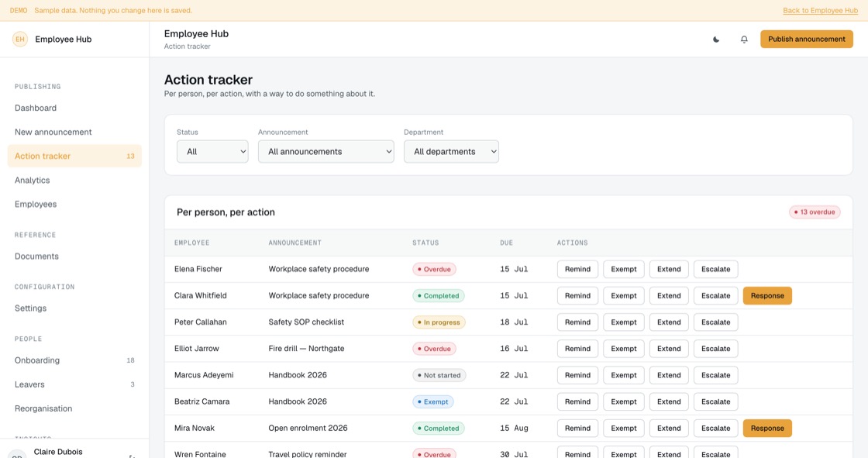Click the In progress status pill
The width and height of the screenshot is (868, 458).
point(439,322)
